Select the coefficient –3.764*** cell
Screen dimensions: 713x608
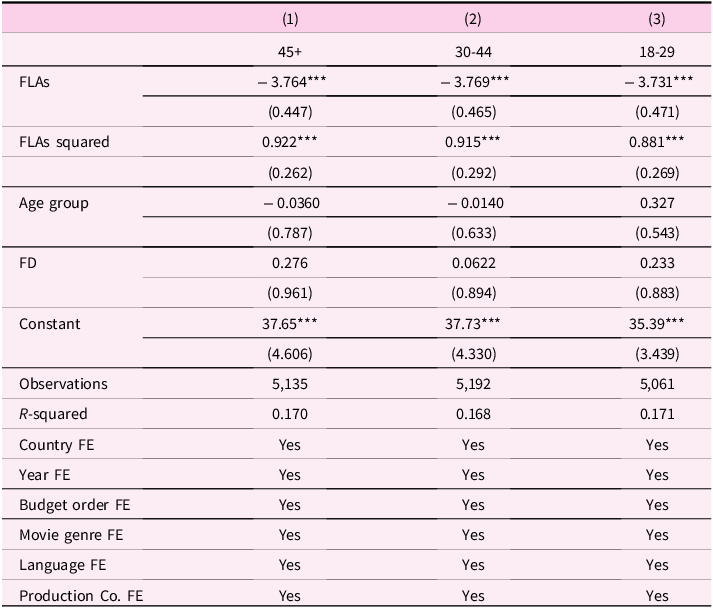pyautogui.click(x=291, y=82)
